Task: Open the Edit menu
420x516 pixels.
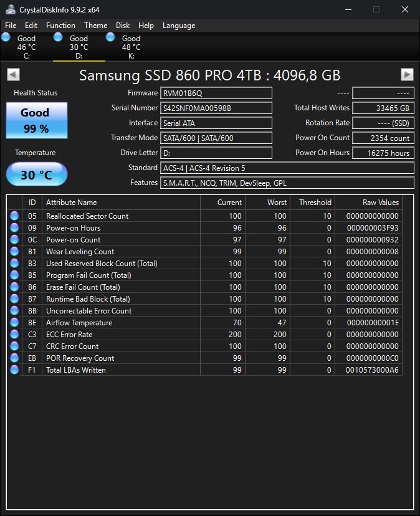Action: [x=31, y=26]
